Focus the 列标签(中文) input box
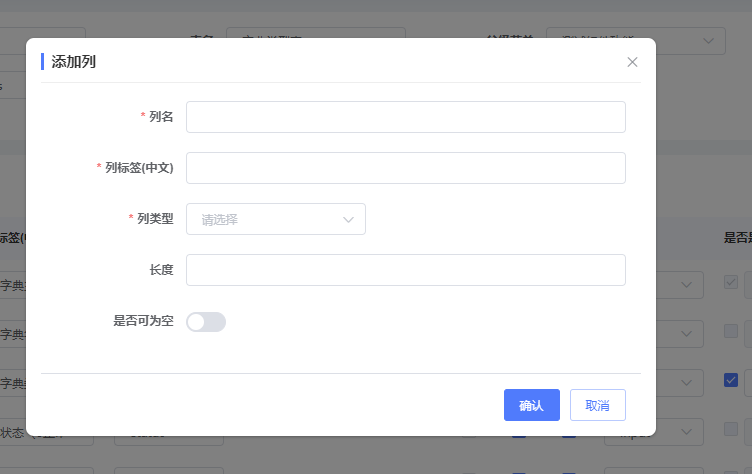 pos(405,168)
